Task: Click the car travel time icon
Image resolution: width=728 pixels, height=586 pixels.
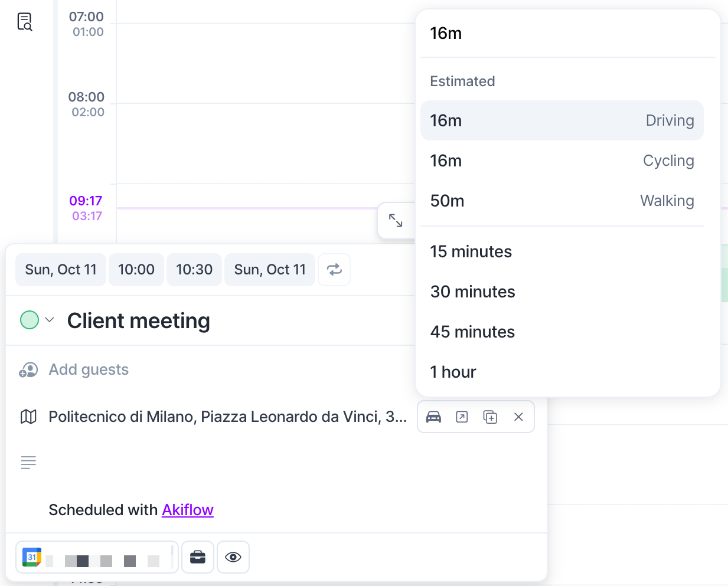Action: click(433, 417)
